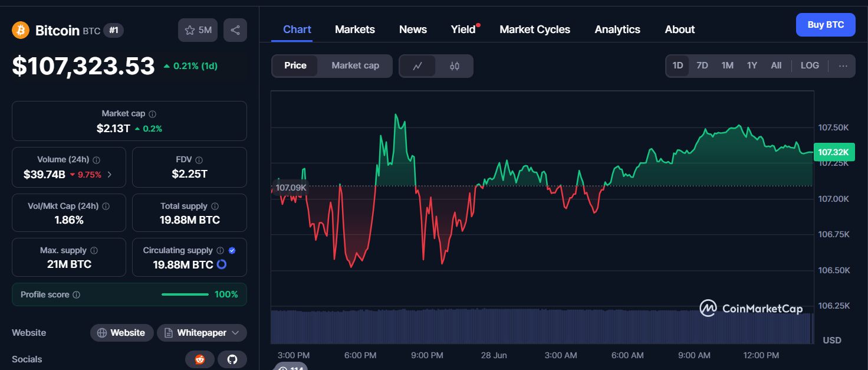Click the orange Bitcoin logo icon
Viewport: 868px width, 370px height.
click(x=21, y=30)
